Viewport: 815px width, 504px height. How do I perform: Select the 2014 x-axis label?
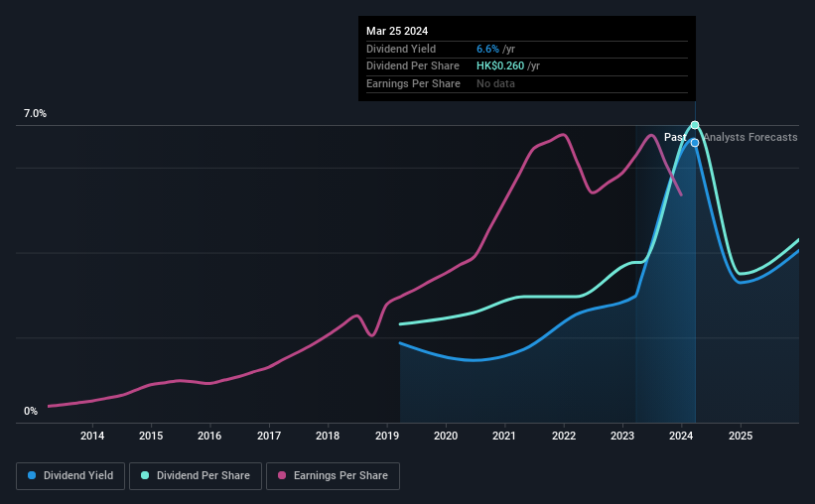coord(92,436)
